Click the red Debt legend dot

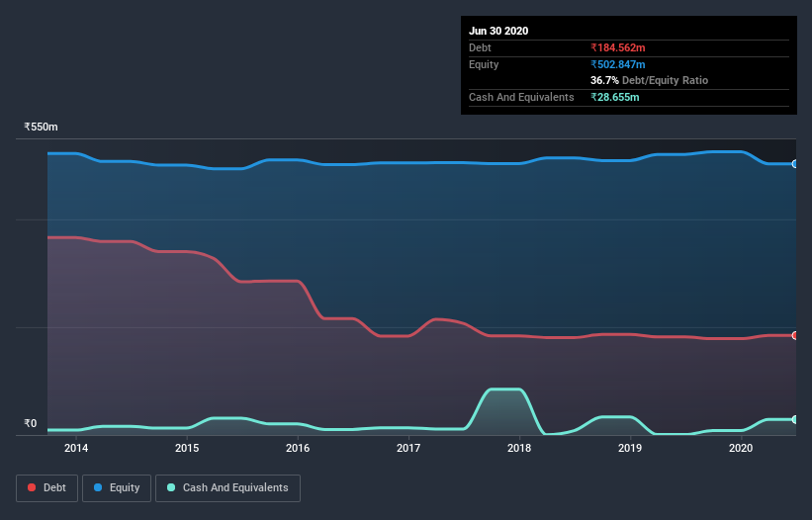click(32, 487)
